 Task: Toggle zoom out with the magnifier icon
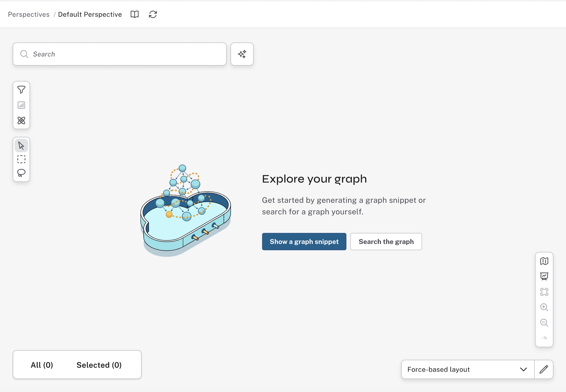[544, 323]
